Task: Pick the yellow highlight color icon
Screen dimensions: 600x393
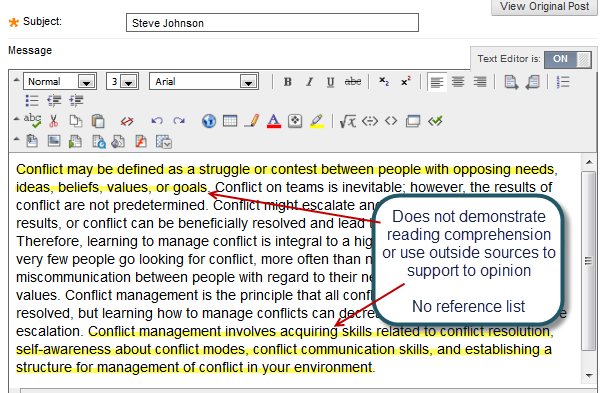Action: pyautogui.click(x=317, y=121)
